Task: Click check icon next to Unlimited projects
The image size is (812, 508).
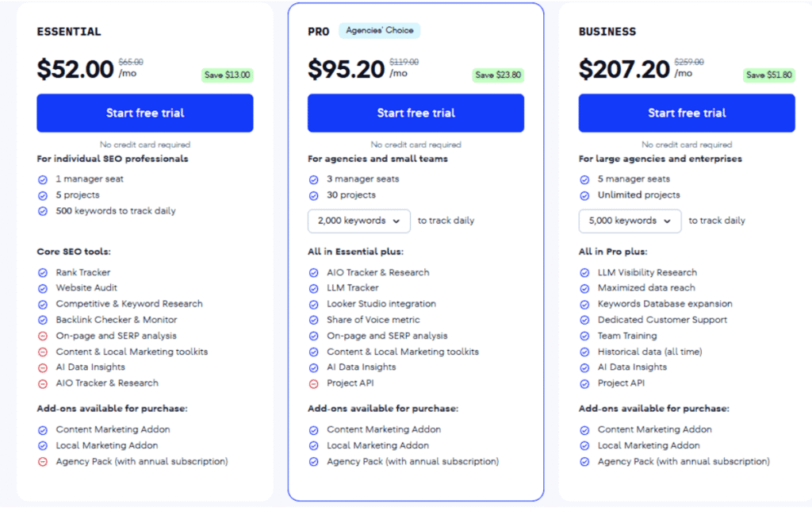Action: [584, 196]
